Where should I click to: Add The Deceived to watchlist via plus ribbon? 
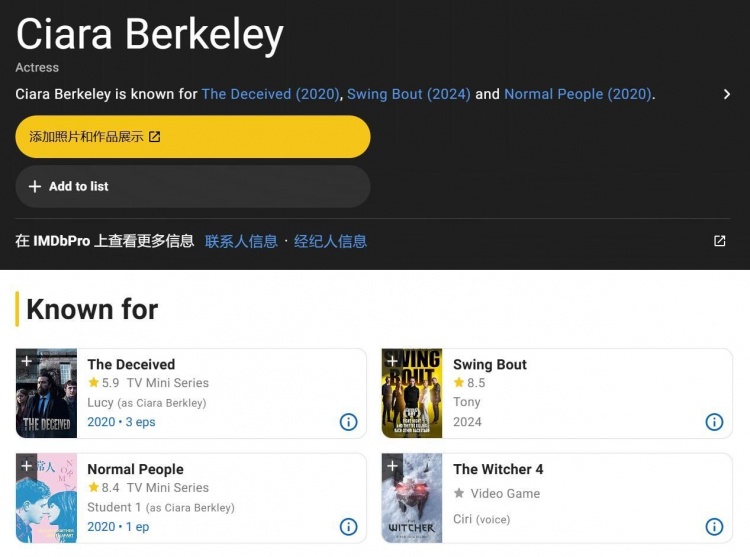coord(27,361)
